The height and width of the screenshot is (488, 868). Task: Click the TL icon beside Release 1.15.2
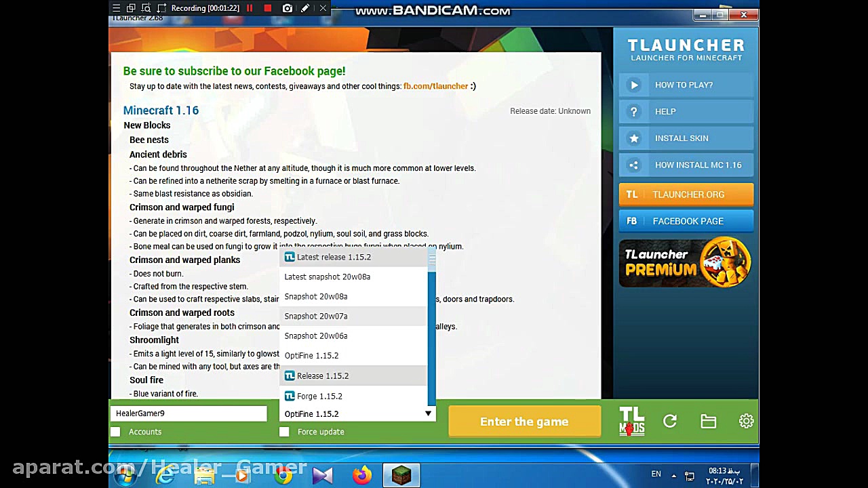pyautogui.click(x=290, y=375)
